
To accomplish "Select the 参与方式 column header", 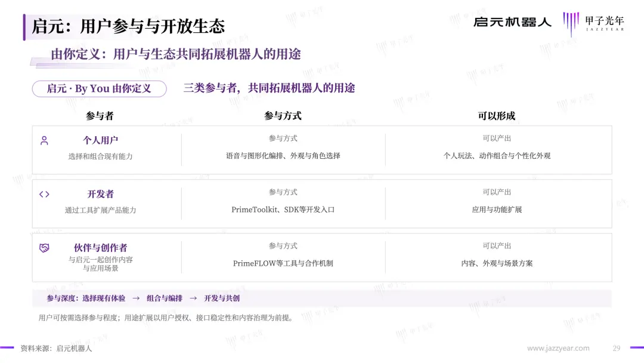I will (283, 116).
